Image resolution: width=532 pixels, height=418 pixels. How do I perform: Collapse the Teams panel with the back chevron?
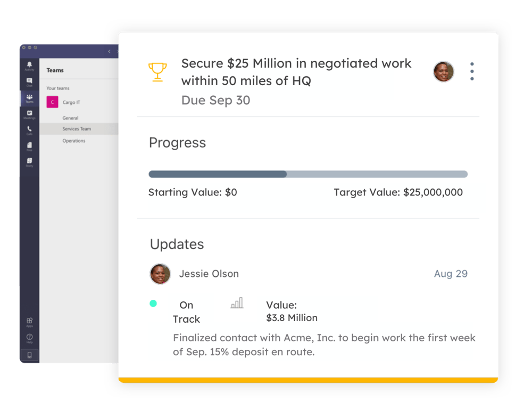tap(109, 52)
